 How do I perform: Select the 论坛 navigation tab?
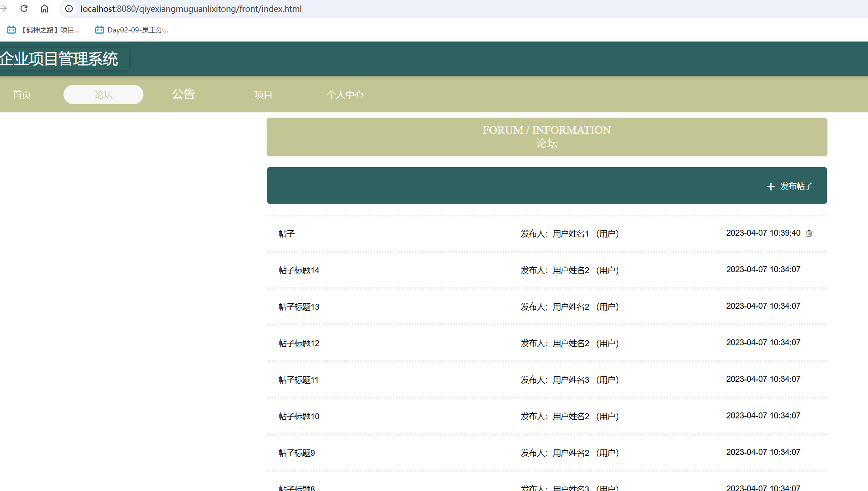click(103, 95)
